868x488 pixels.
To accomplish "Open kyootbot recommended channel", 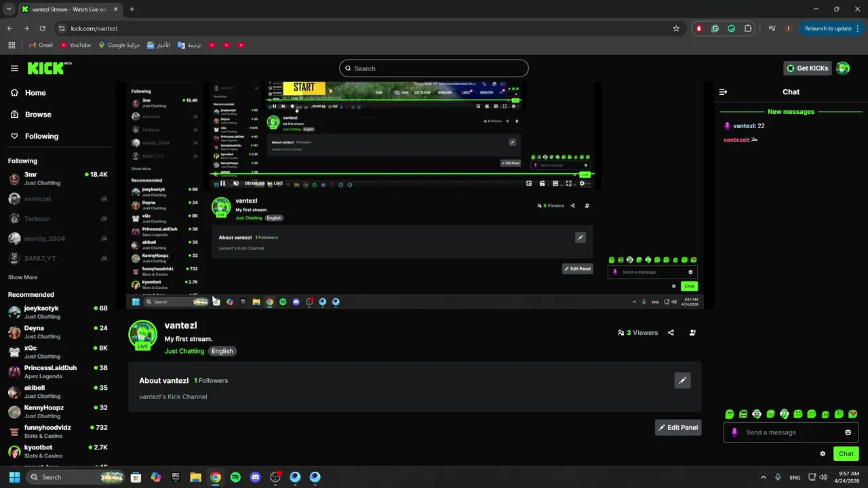I will tap(58, 451).
